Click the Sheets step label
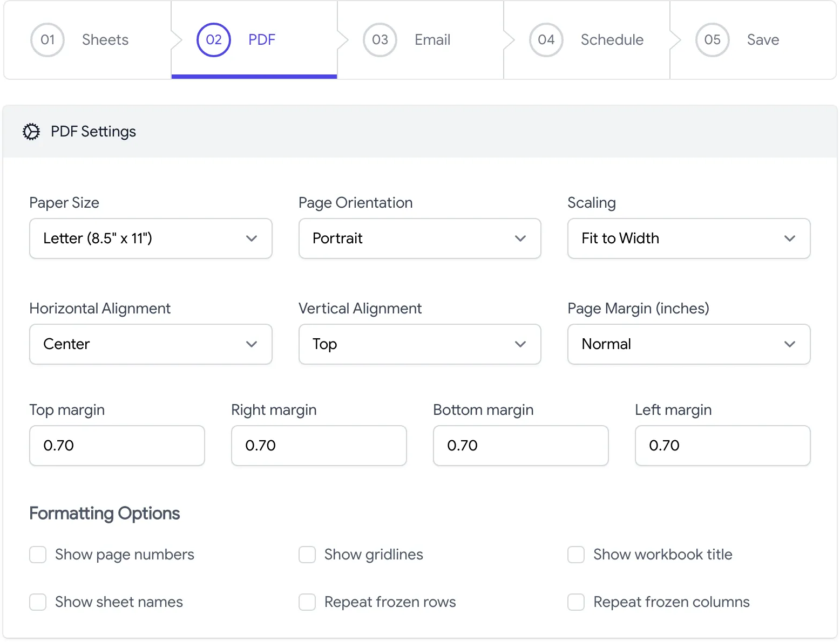840x642 pixels. pyautogui.click(x=105, y=40)
